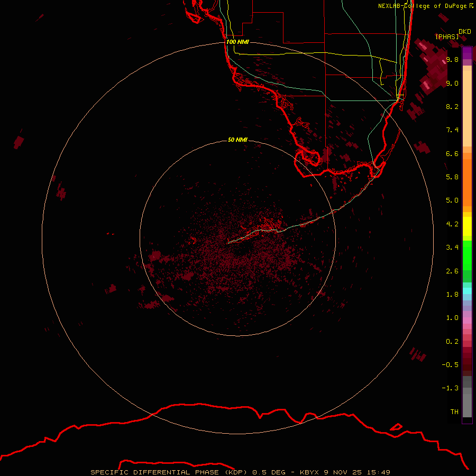Click the 7.4 scale value
The image size is (476, 476).
452,130
